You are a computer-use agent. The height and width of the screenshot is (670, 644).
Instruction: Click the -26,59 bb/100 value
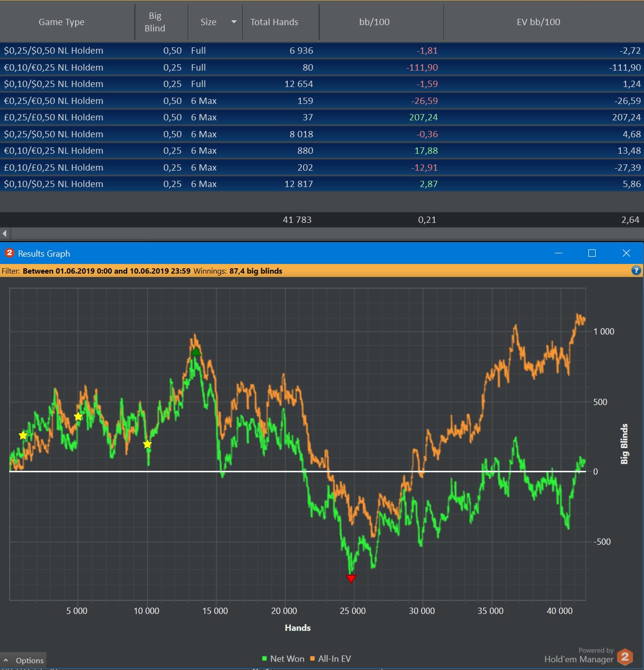pos(424,101)
